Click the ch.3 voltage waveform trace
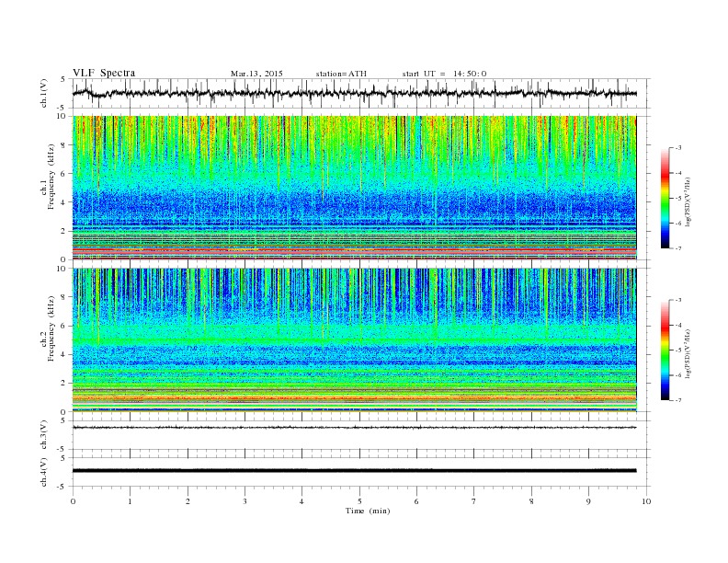Viewport: 728px width, 563px height. pyautogui.click(x=354, y=428)
